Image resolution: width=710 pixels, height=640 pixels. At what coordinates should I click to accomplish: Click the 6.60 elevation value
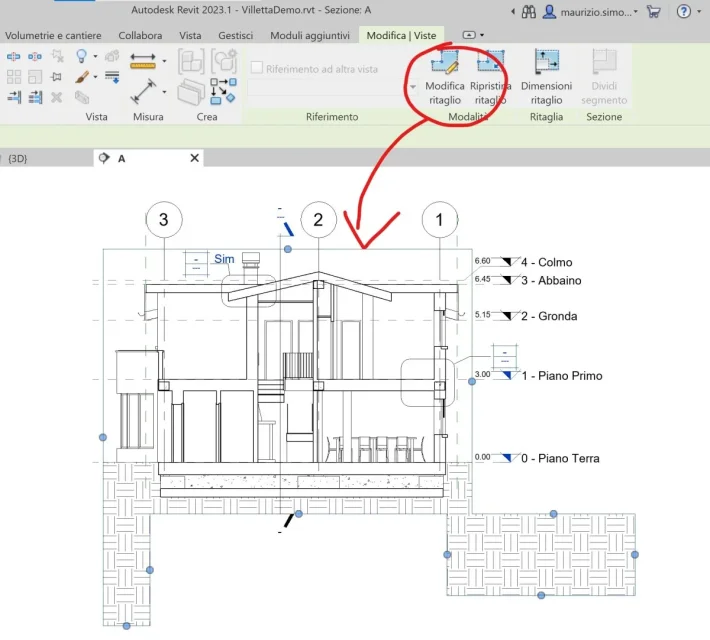482,261
